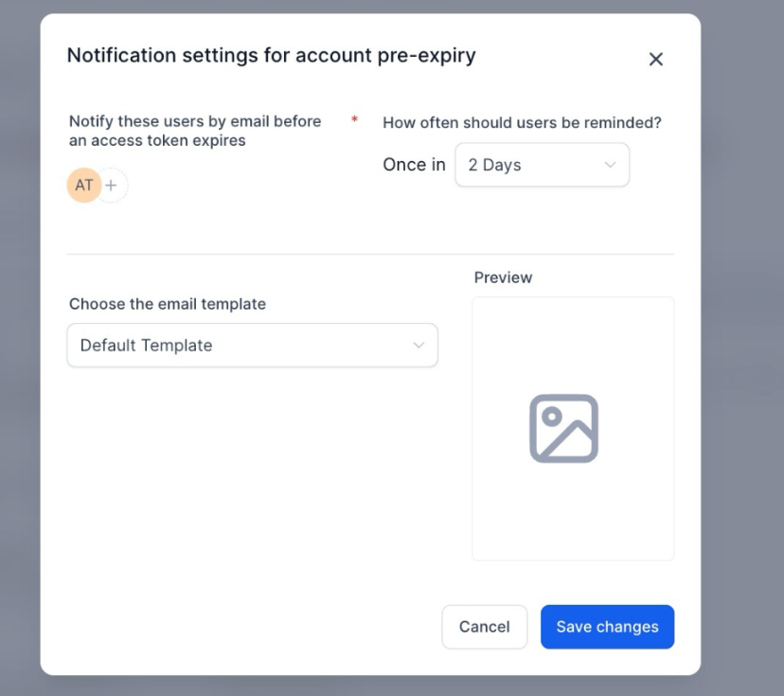Click the dimmed backdrop outside the dialog
784x696 pixels.
[742, 379]
